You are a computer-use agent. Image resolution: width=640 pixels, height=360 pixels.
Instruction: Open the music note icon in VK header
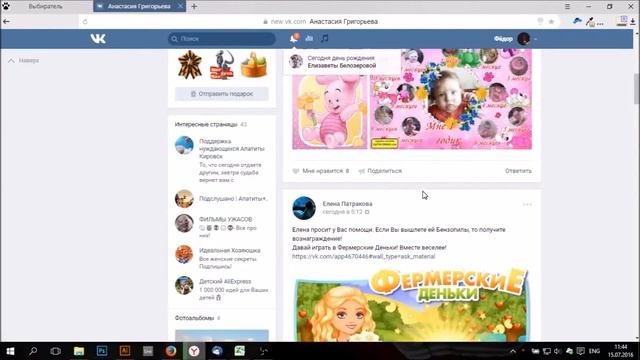(324, 38)
